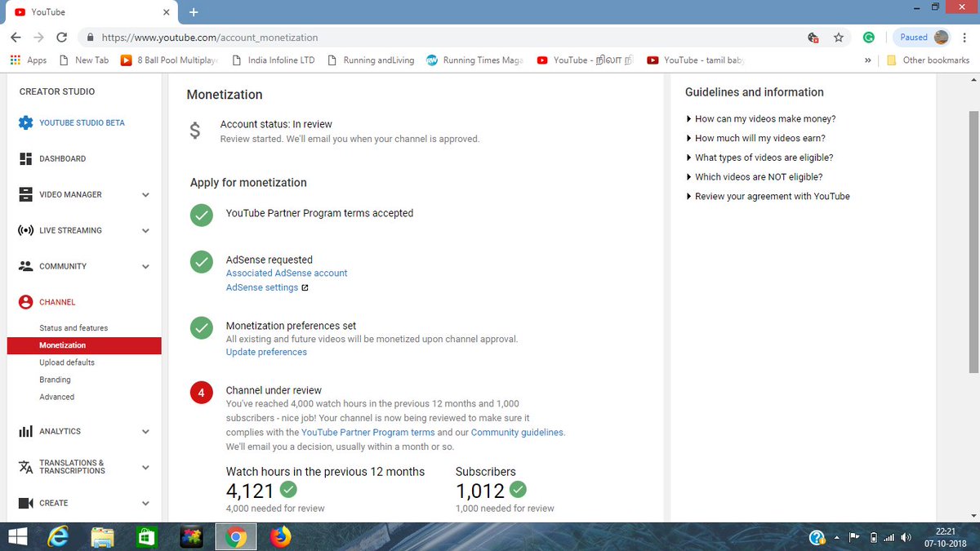The width and height of the screenshot is (980, 551).
Task: Click the Community people icon
Action: (25, 266)
